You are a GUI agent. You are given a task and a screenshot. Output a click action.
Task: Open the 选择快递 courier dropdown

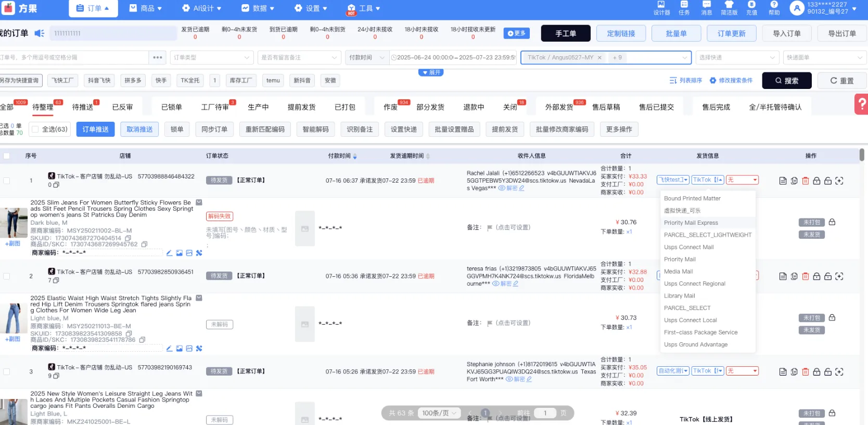pos(737,58)
